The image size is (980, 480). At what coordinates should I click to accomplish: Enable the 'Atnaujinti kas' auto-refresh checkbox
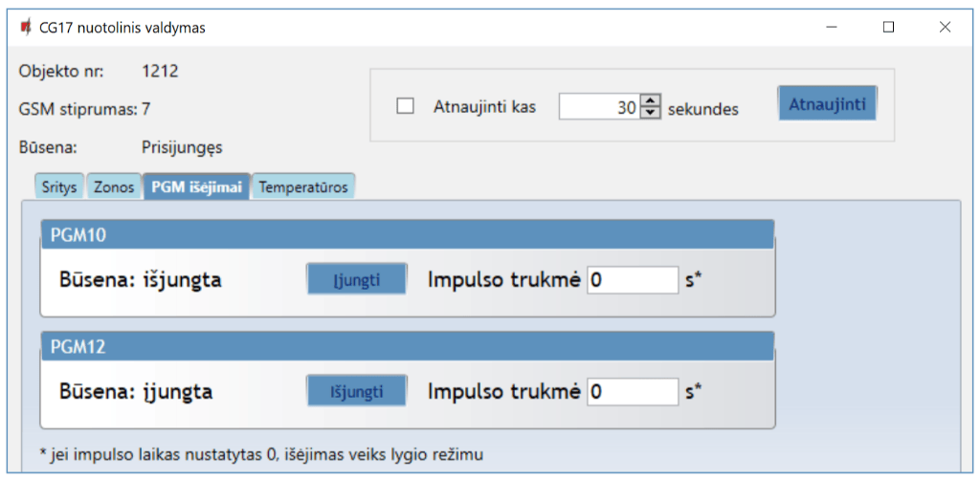406,107
